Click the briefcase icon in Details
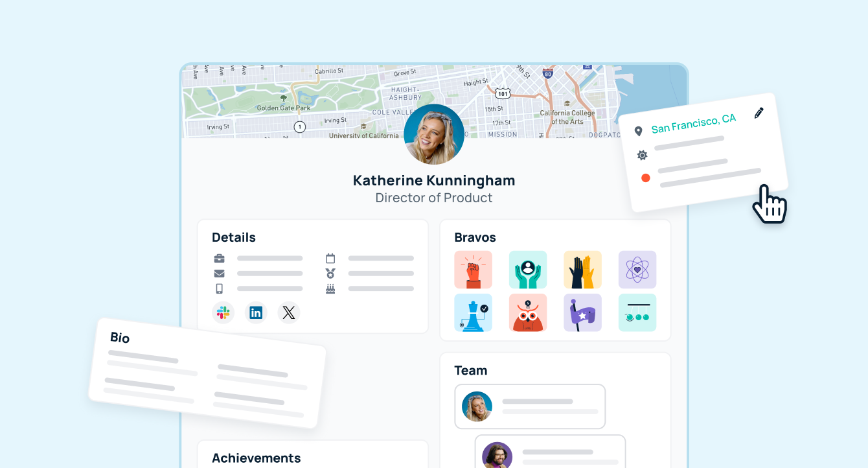 point(220,258)
